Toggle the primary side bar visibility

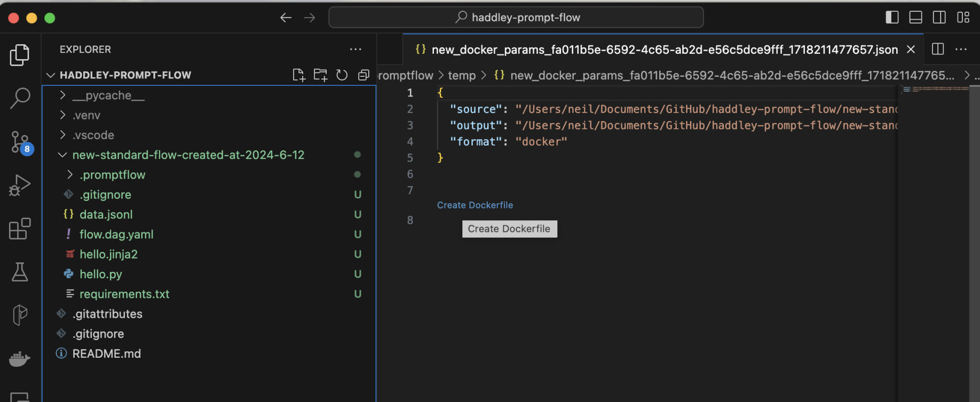[x=892, y=18]
